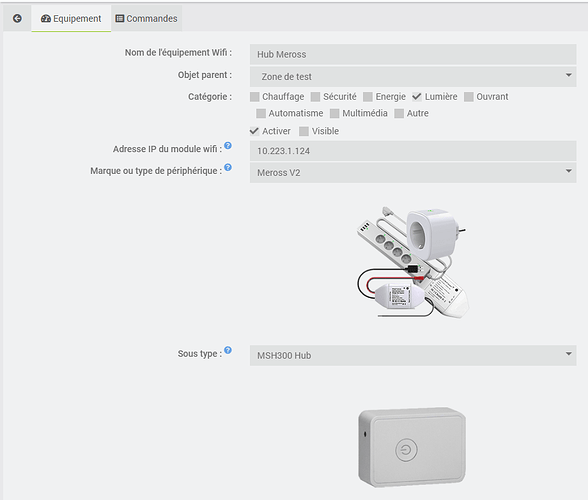Toggle the Visible checkbox
The height and width of the screenshot is (500, 588).
[x=304, y=131]
